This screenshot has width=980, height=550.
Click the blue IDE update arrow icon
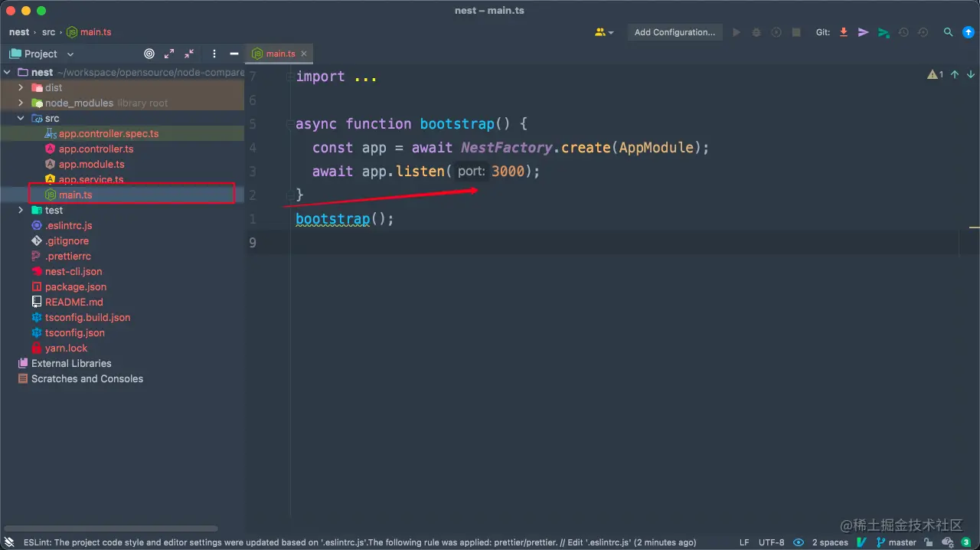[x=968, y=32]
